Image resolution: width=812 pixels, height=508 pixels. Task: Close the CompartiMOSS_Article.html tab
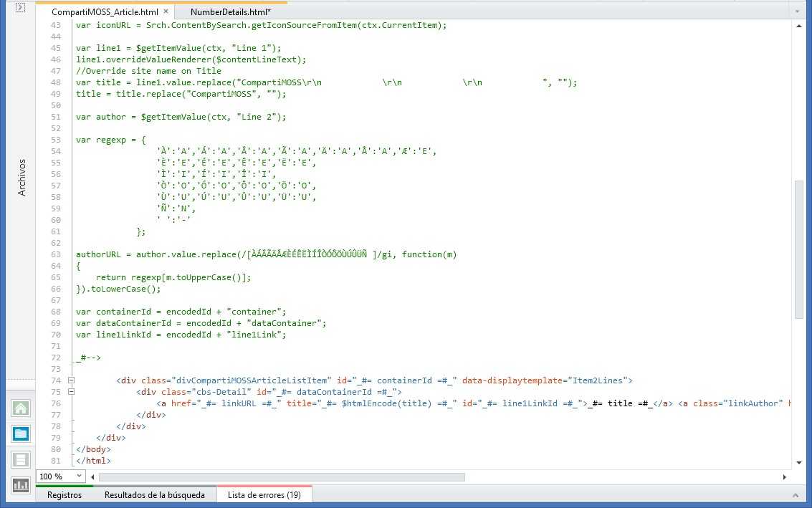[x=166, y=11]
